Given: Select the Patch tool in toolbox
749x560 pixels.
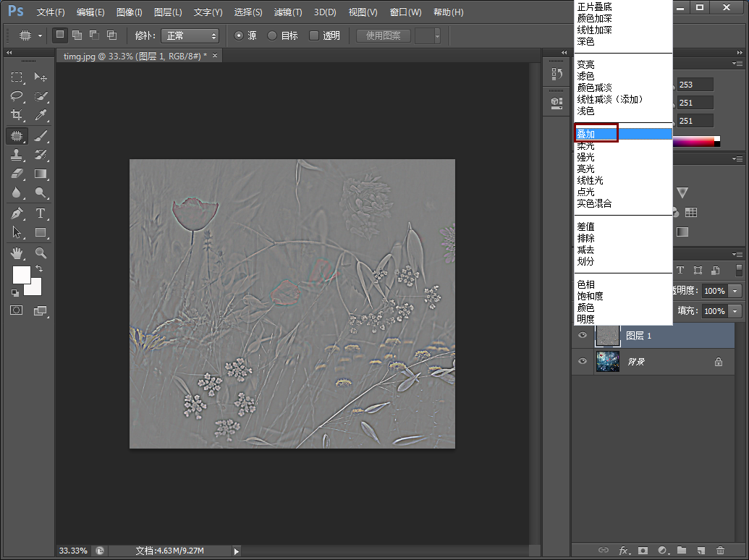Looking at the screenshot, I should tap(17, 136).
